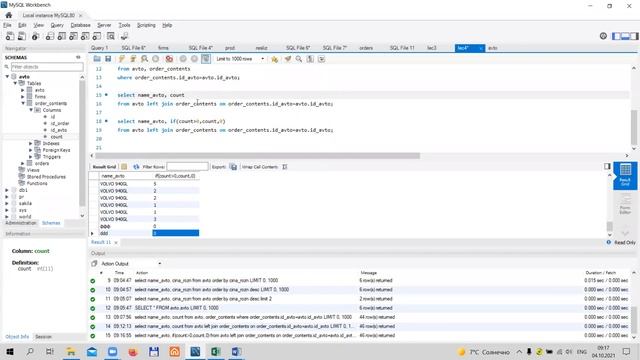Expand the Foreign Keys folder
640x360 pixels.
31,150
